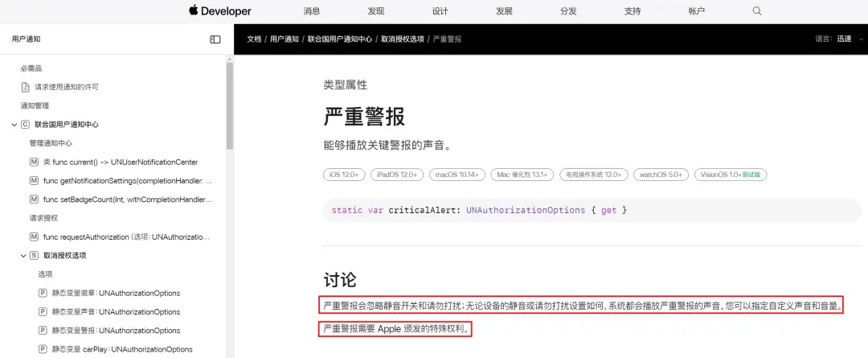Open func current() sidebar entry
Image resolution: width=868 pixels, height=358 pixels.
coord(121,162)
